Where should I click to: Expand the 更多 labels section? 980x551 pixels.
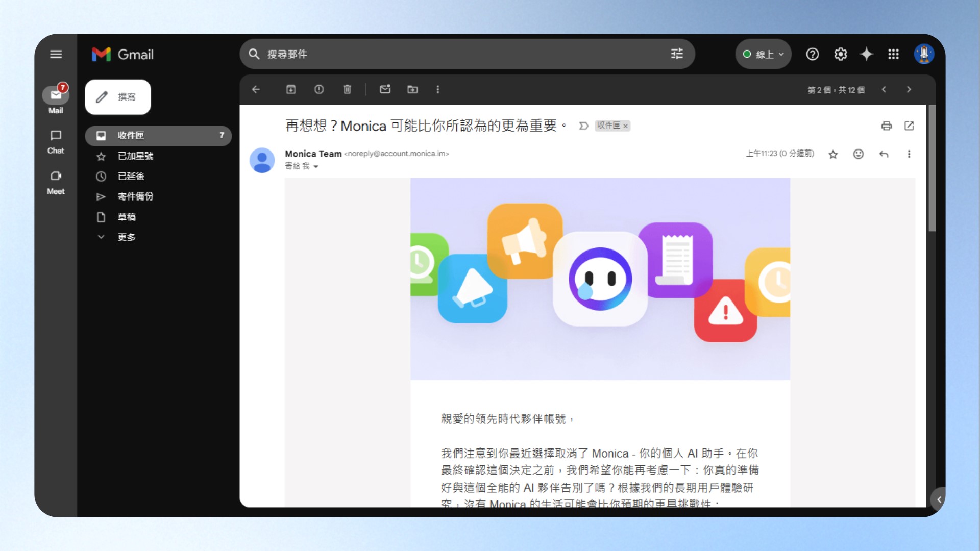pyautogui.click(x=126, y=237)
